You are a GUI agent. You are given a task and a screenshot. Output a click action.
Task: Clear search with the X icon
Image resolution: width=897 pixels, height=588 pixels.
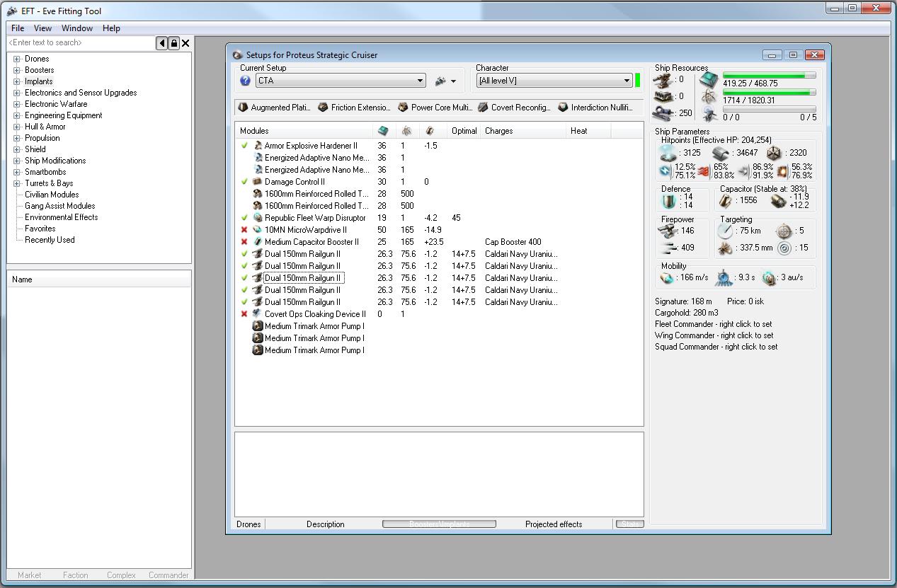tap(185, 43)
